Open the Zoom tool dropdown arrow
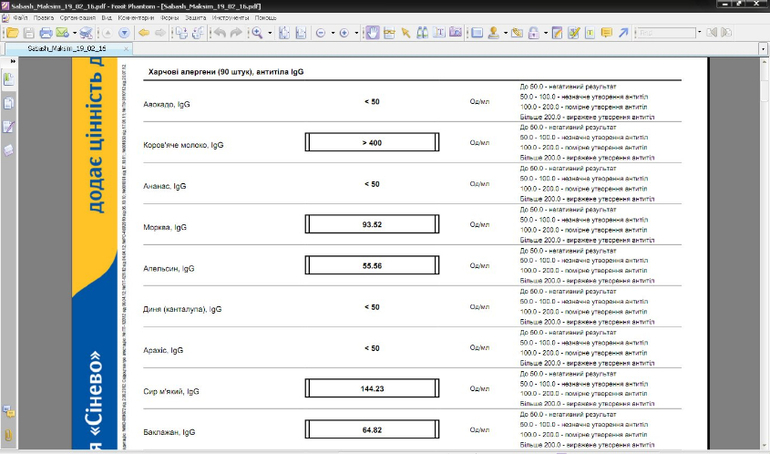This screenshot has width=770, height=454. pos(269,33)
